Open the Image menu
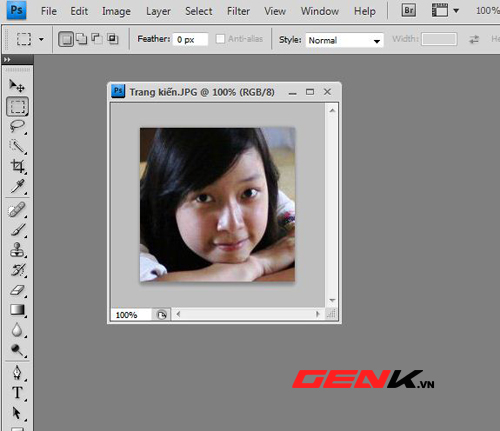This screenshot has width=500, height=431. point(116,11)
